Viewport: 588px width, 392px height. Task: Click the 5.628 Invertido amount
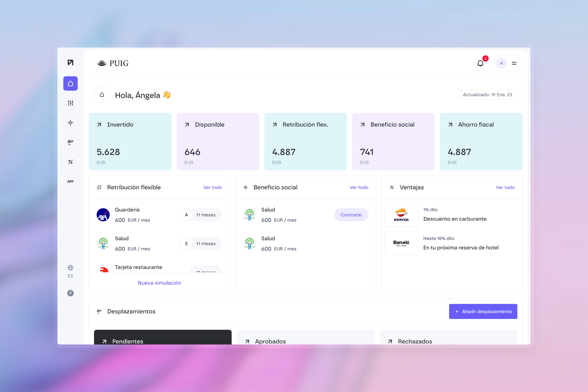tap(108, 152)
